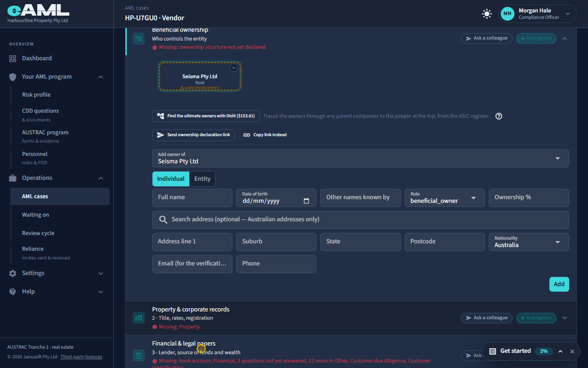Toggle the light/dark theme sun icon
588x368 pixels.
click(487, 14)
